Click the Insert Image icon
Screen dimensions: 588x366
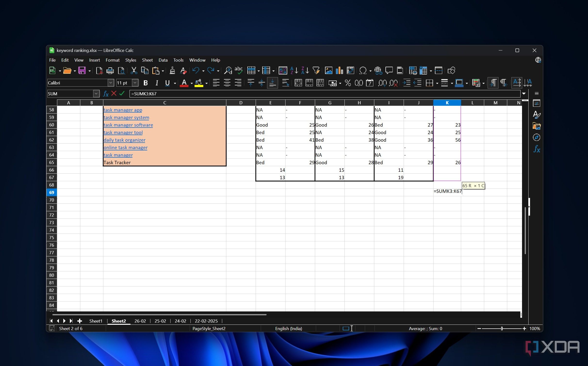[x=328, y=71]
